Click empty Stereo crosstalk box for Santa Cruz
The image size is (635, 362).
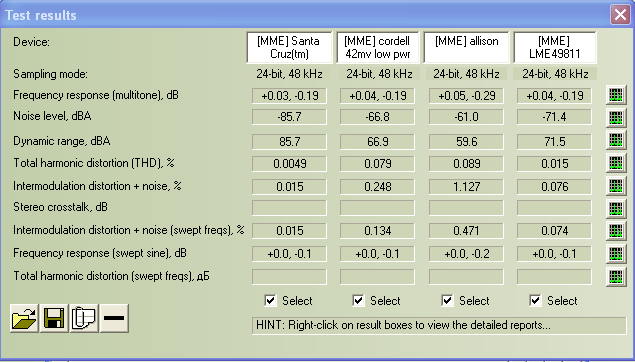(x=289, y=208)
